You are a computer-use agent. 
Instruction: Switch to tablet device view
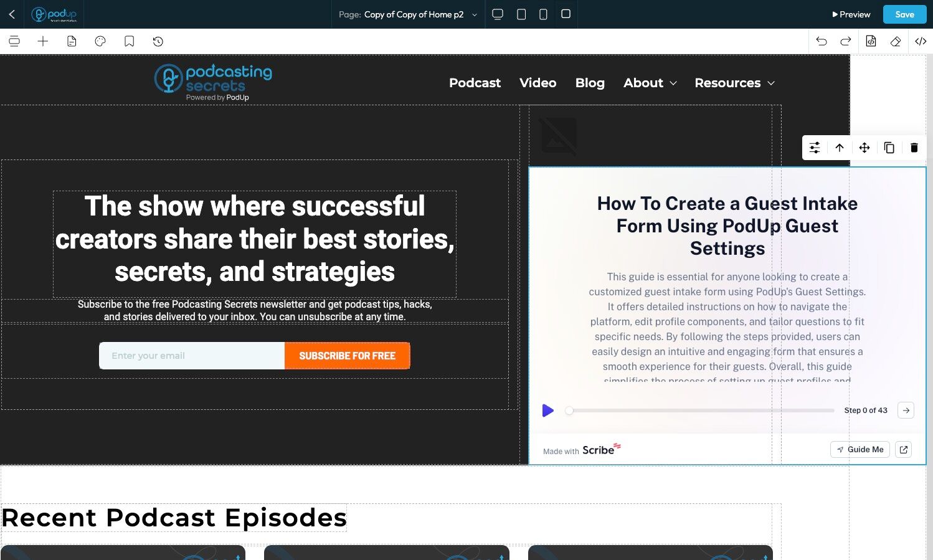pos(521,14)
